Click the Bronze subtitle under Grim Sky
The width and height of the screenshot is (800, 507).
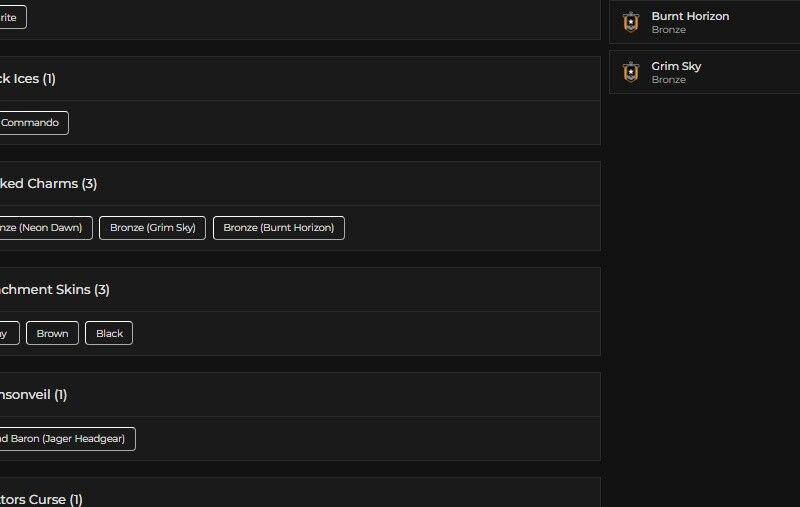tap(668, 80)
